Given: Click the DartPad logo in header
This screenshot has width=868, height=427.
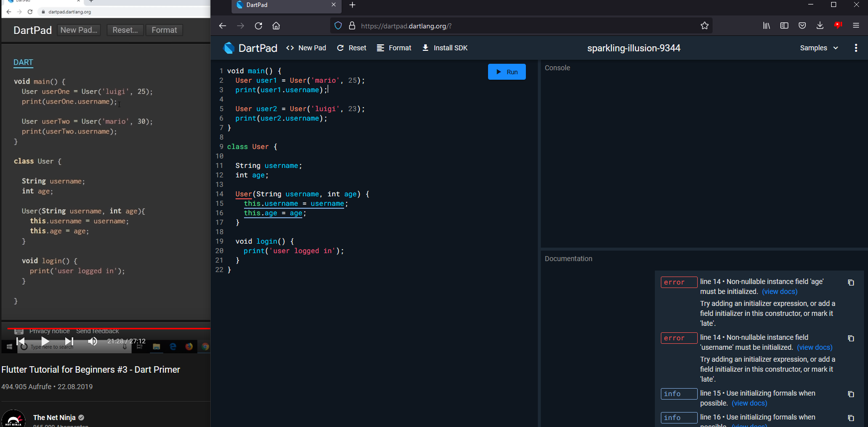Looking at the screenshot, I should [x=229, y=48].
